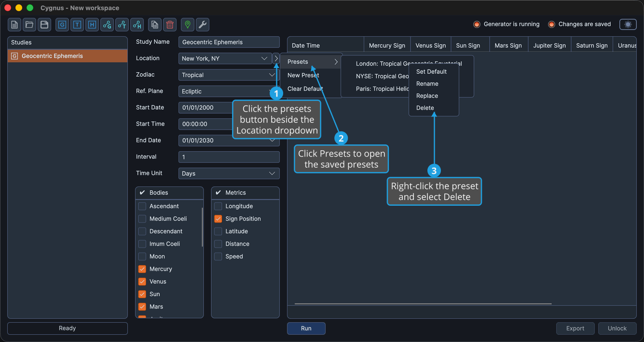Viewport: 644px width, 342px height.
Task: Enable the Longitude metric
Action: point(218,206)
